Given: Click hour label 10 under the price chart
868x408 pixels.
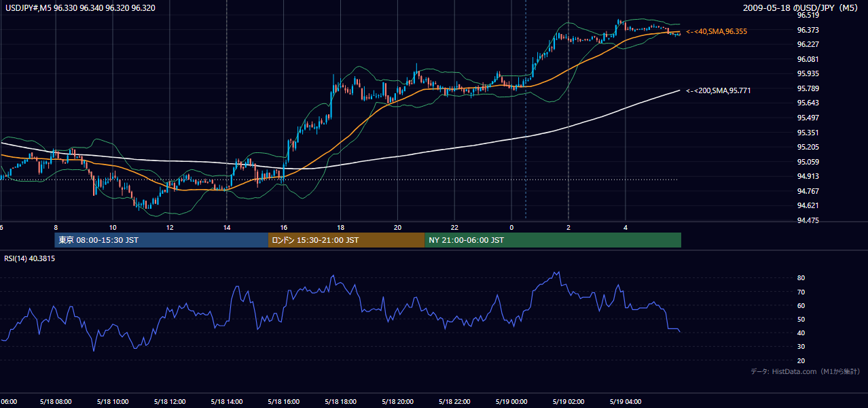Looking at the screenshot, I should pyautogui.click(x=113, y=228).
